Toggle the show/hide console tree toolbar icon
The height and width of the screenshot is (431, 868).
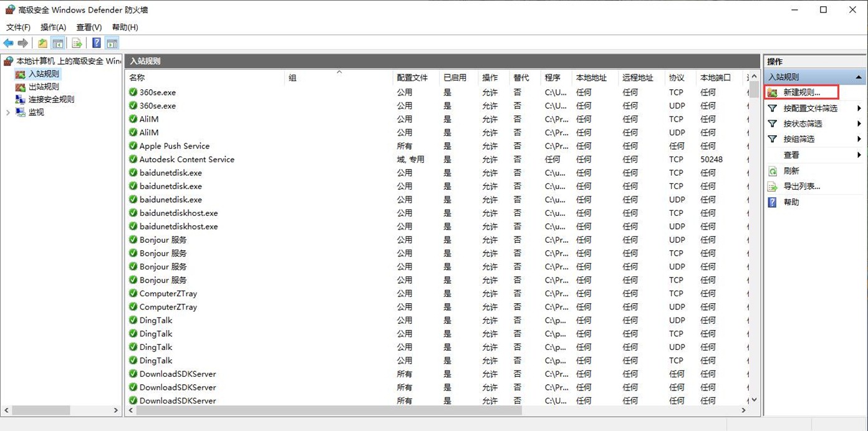[57, 43]
